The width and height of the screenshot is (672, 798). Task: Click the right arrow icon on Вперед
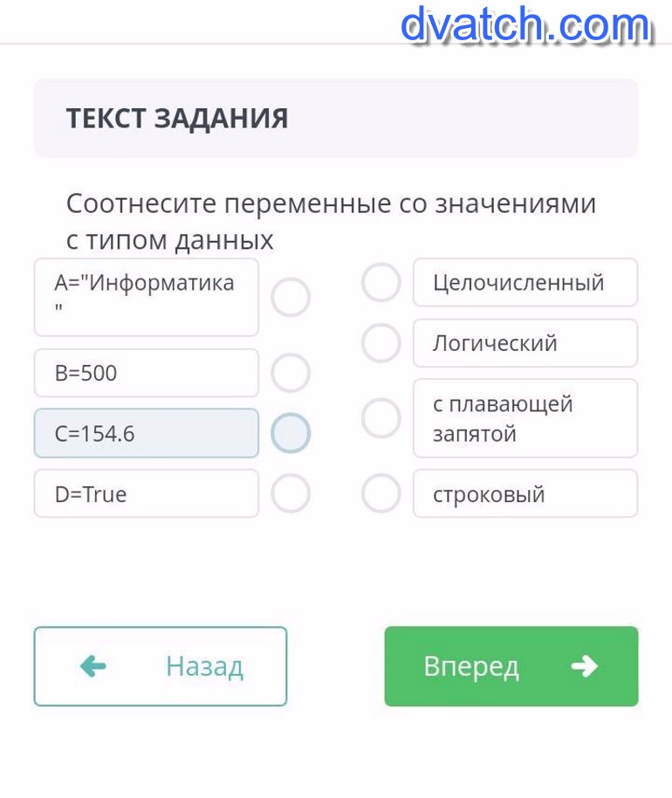pos(584,667)
